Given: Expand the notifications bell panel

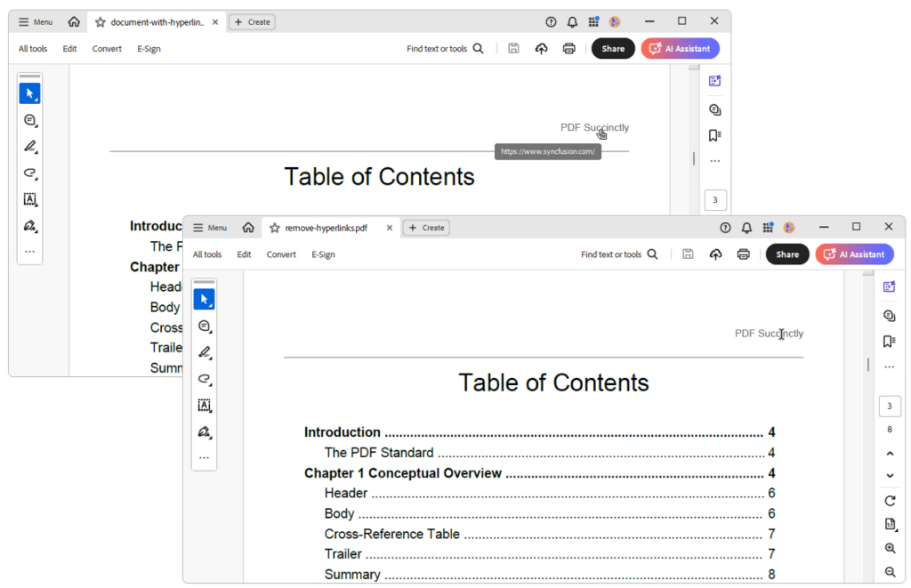Looking at the screenshot, I should pos(746,228).
